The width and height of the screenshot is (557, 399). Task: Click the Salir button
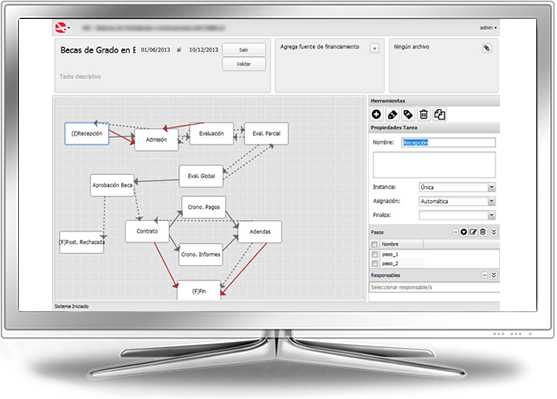coord(244,50)
